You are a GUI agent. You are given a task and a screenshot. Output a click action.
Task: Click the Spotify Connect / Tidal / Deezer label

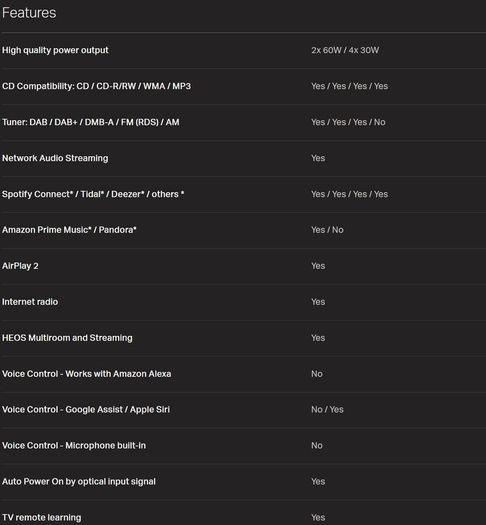pos(93,194)
